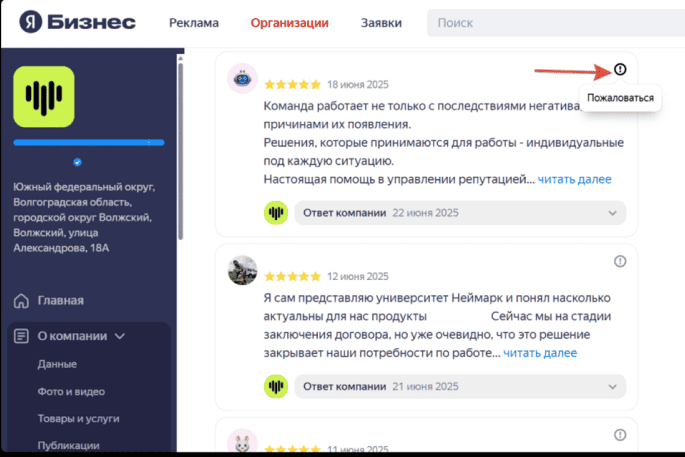The width and height of the screenshot is (685, 457).
Task: Open the Данные sidebar item
Action: [x=57, y=364]
